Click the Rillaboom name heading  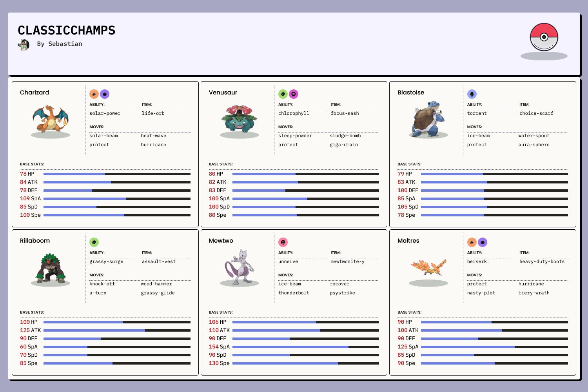click(35, 241)
